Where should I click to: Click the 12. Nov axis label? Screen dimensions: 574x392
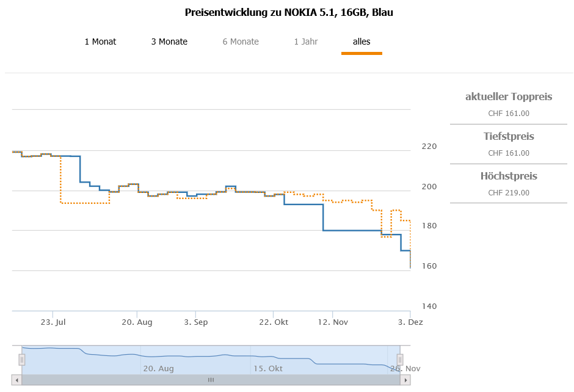point(333,322)
